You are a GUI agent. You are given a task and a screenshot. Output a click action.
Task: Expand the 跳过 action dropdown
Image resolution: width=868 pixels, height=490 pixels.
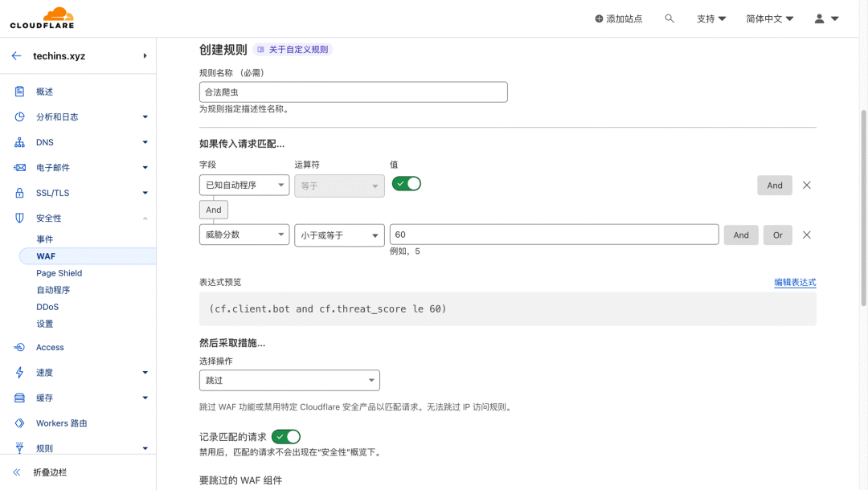tap(289, 380)
